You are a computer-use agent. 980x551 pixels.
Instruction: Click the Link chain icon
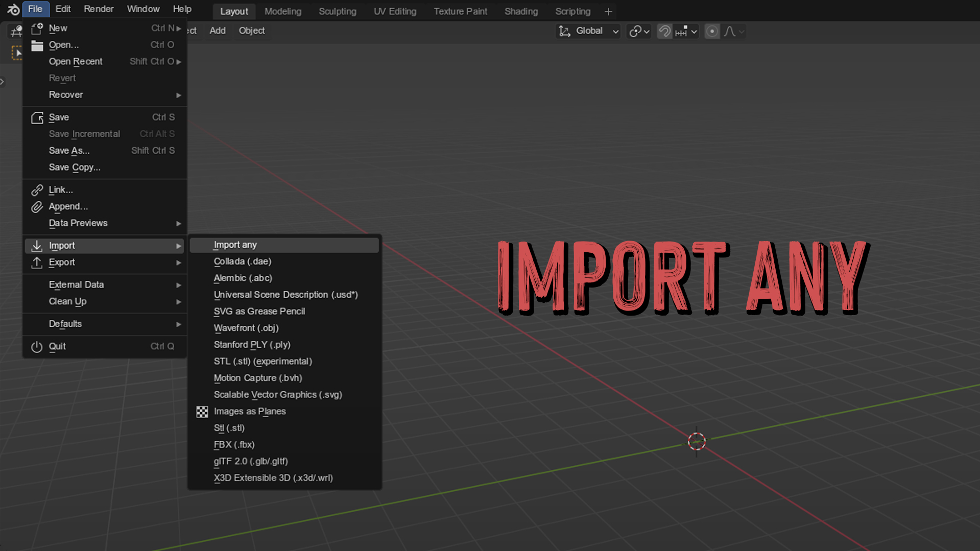tap(37, 189)
